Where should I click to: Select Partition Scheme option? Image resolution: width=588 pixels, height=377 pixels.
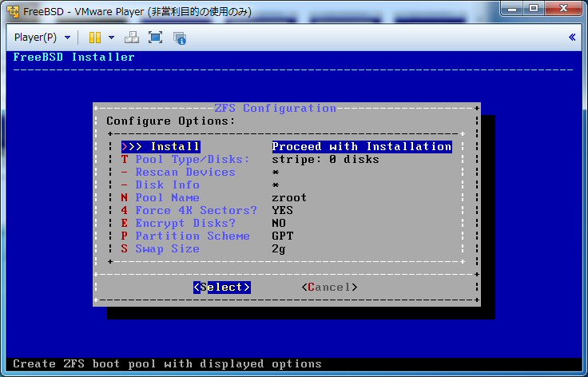pyautogui.click(x=185, y=236)
